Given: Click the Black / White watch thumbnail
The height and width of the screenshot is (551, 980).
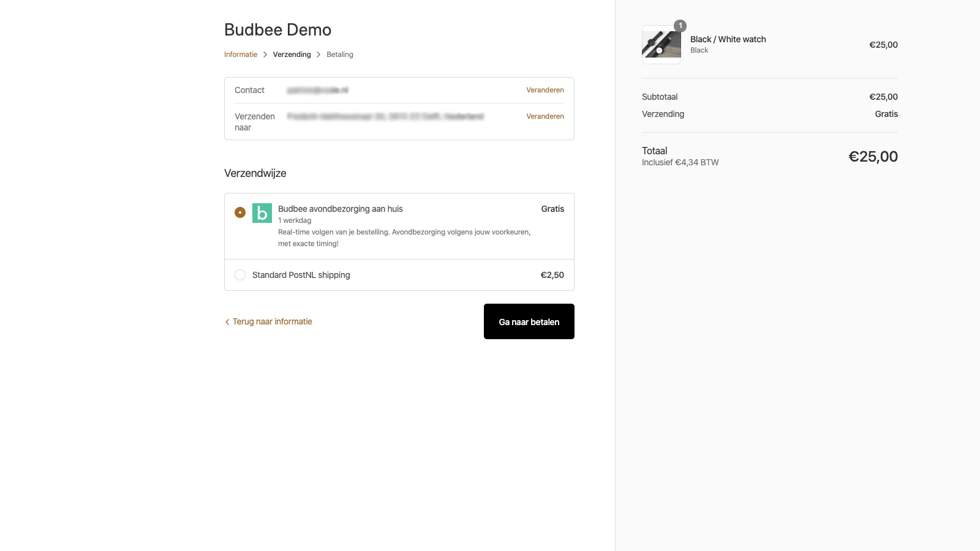Looking at the screenshot, I should (x=661, y=45).
